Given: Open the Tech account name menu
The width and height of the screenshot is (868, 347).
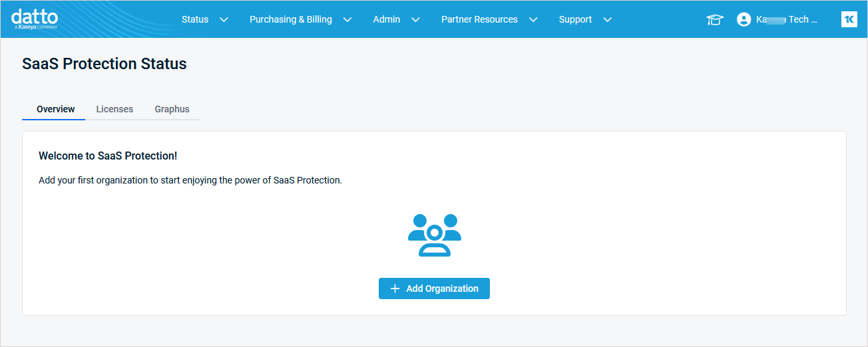Looking at the screenshot, I should tap(786, 19).
